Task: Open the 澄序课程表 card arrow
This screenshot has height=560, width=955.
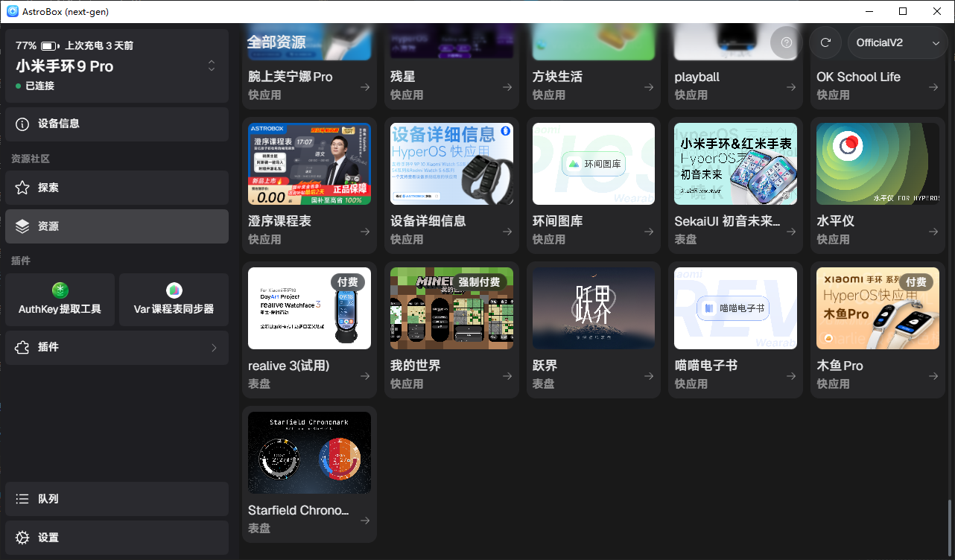Action: (x=365, y=232)
